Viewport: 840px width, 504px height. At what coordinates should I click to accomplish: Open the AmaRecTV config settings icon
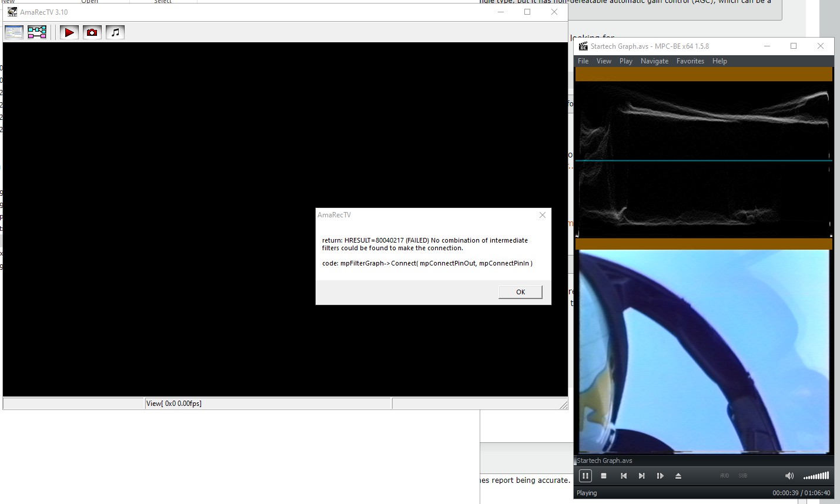click(14, 32)
